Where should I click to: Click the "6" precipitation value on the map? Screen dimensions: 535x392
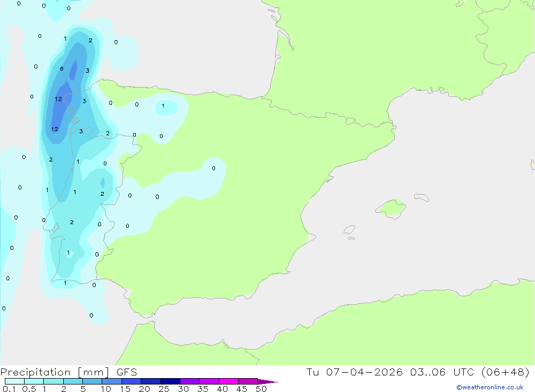click(x=62, y=68)
